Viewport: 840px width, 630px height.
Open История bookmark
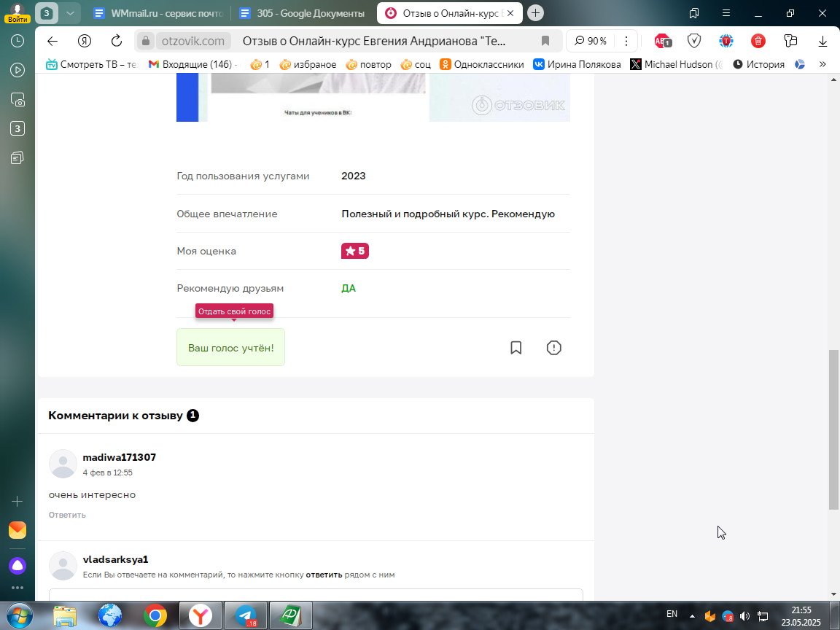point(758,64)
